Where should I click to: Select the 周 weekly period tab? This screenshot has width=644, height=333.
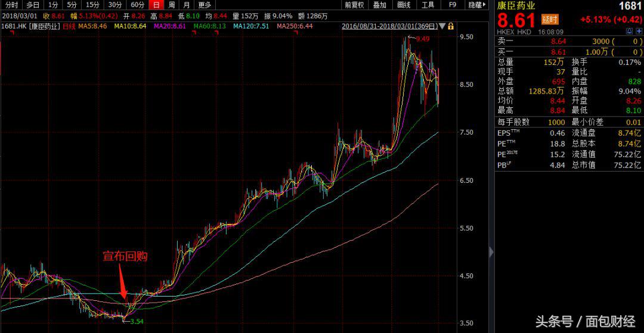click(172, 5)
